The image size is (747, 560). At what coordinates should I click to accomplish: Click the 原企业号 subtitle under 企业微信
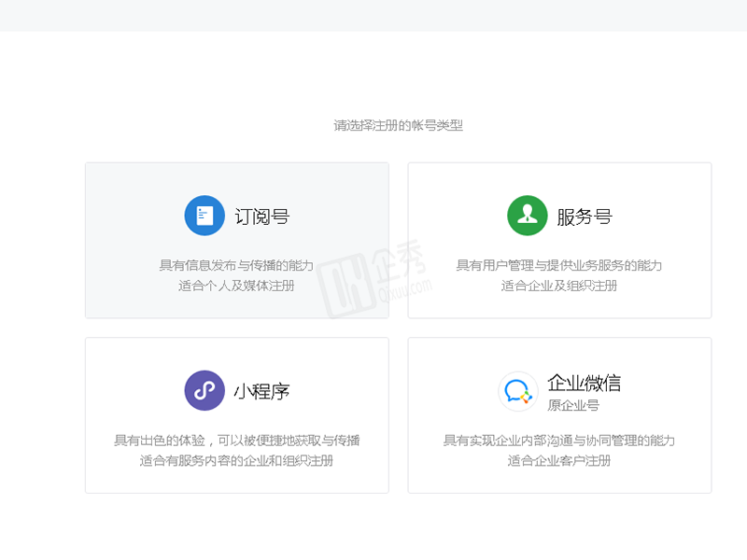572,406
